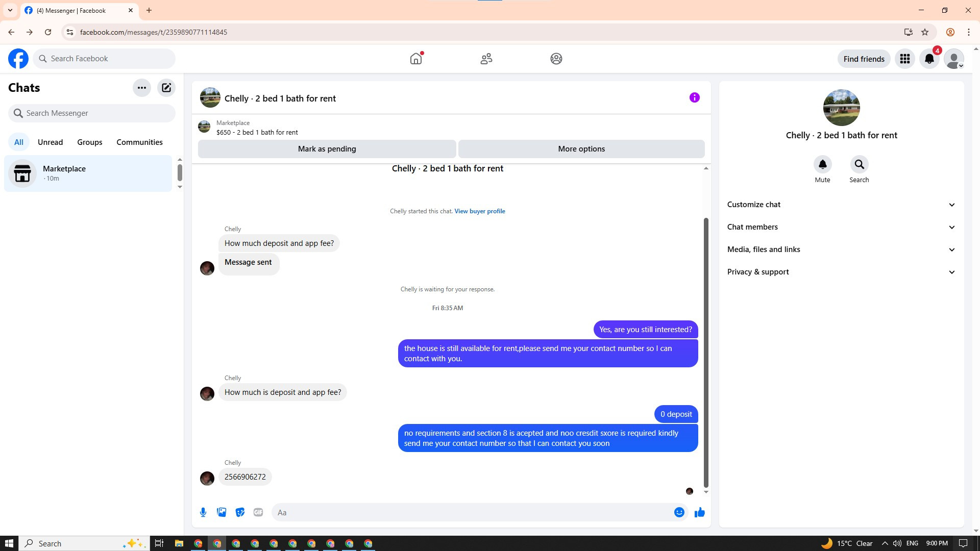Click the conversation scrollbar thumb
This screenshot has height=551, width=980.
click(706, 353)
